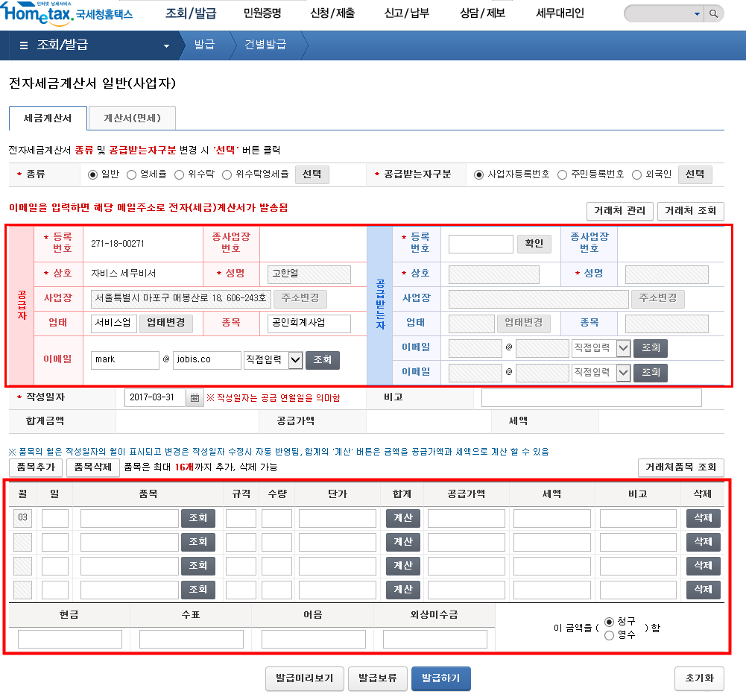Click supplier email ID field containing mark
Screen dimensions: 746x700
124,360
